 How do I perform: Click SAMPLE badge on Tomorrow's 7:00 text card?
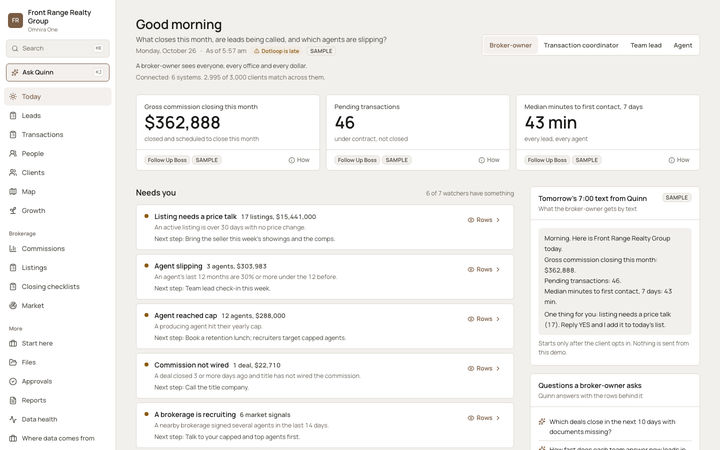(x=676, y=197)
